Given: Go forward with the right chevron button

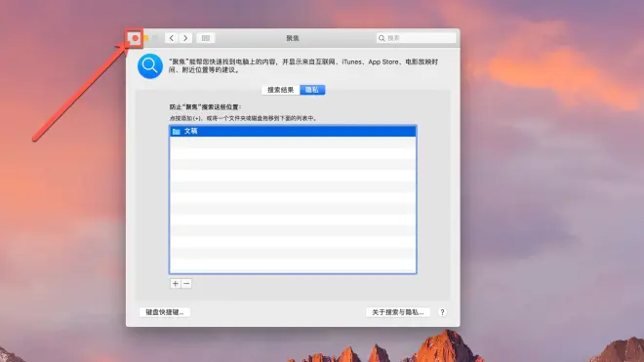Looking at the screenshot, I should pyautogui.click(x=185, y=38).
